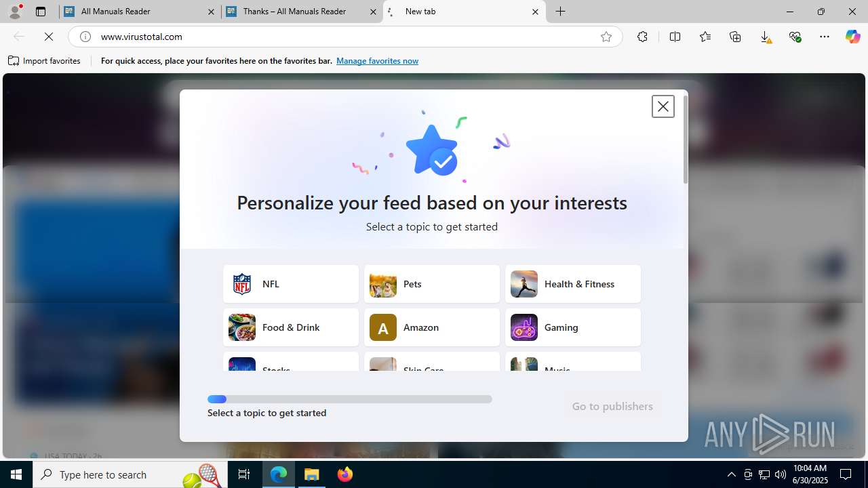Open Settings and more menu
Viewport: 868px width, 488px height.
825,37
